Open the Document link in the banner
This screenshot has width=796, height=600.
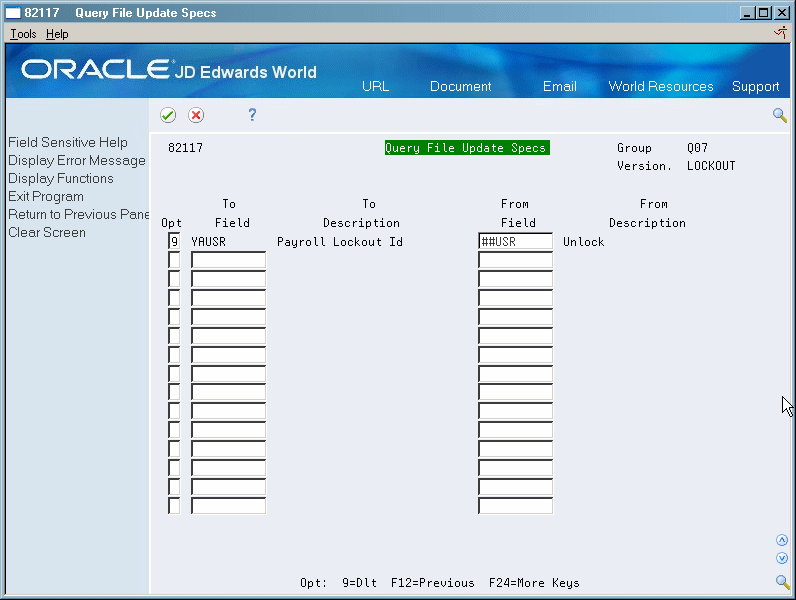pyautogui.click(x=460, y=86)
